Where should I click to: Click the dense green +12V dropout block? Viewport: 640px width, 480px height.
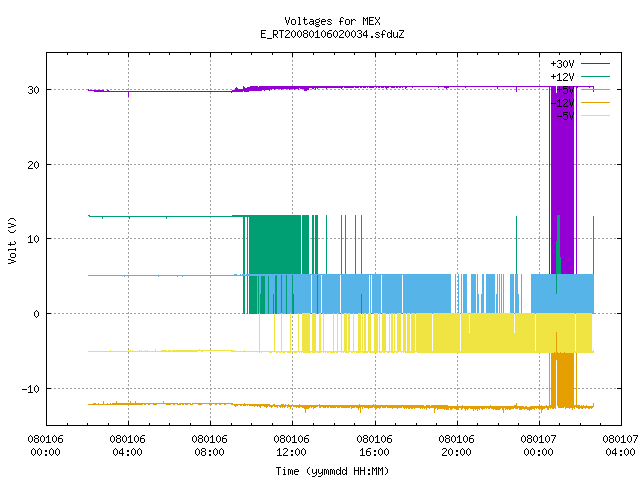click(275, 245)
